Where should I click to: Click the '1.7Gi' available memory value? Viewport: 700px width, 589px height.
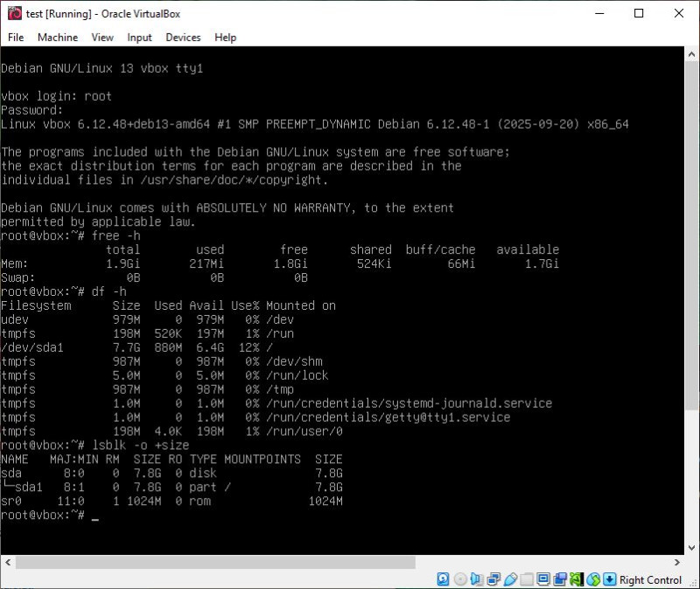(x=542, y=263)
